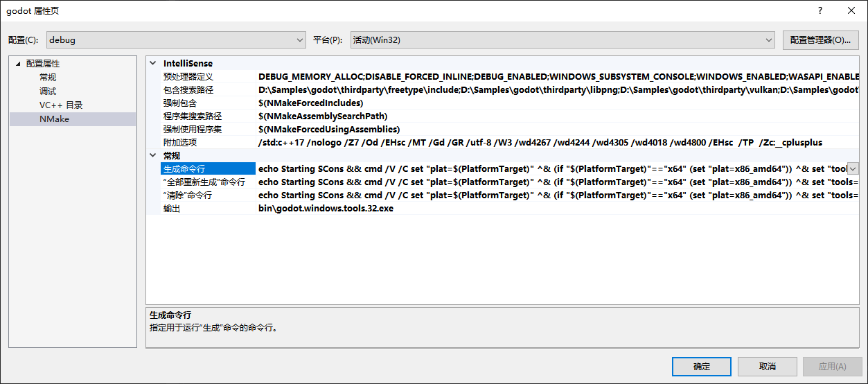Click the $(NMakeForcedIncludes) value
Viewport: 868px width, 384px height.
pyautogui.click(x=310, y=103)
